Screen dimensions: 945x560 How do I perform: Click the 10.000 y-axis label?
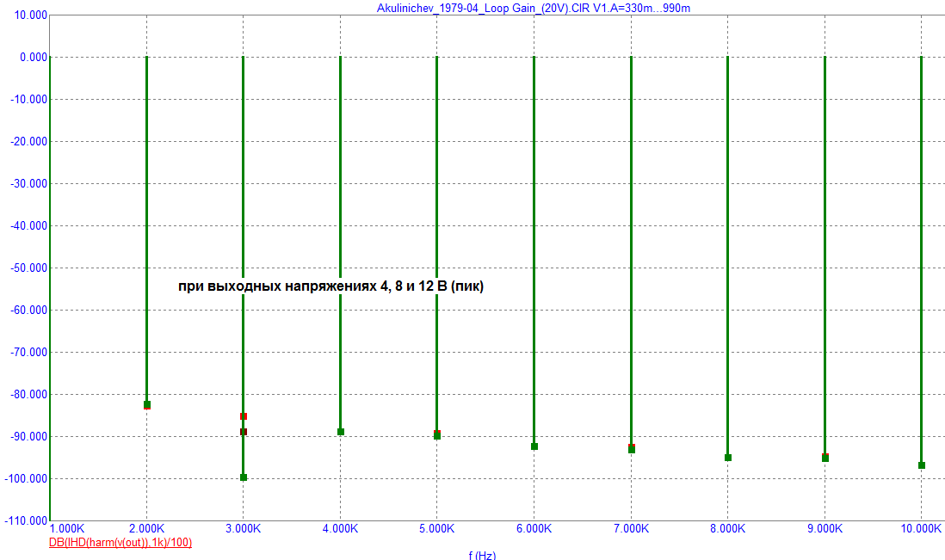pos(30,15)
